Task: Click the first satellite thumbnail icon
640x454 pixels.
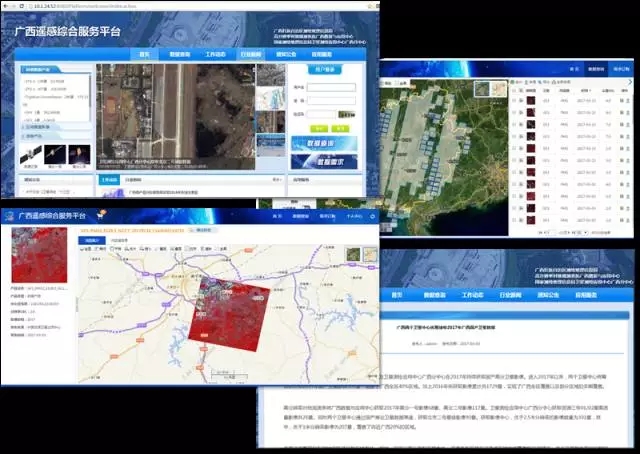Action: [x=32, y=153]
